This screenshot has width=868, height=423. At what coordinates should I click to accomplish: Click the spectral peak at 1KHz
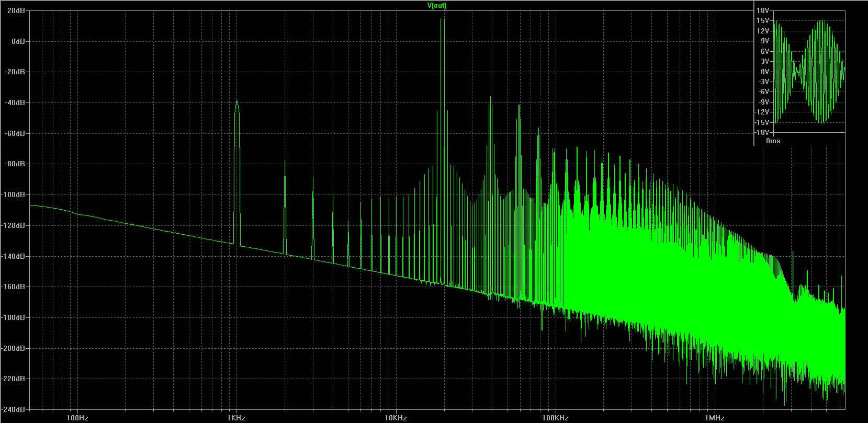click(236, 101)
